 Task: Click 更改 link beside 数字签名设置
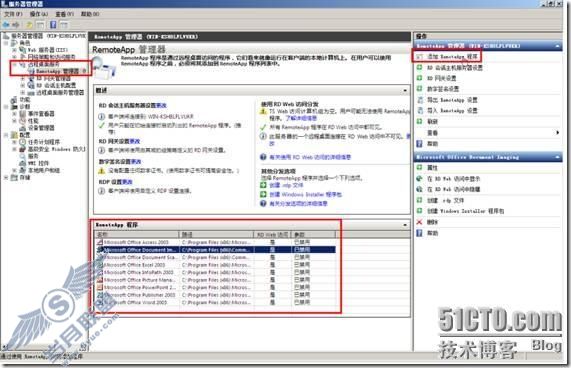click(136, 162)
